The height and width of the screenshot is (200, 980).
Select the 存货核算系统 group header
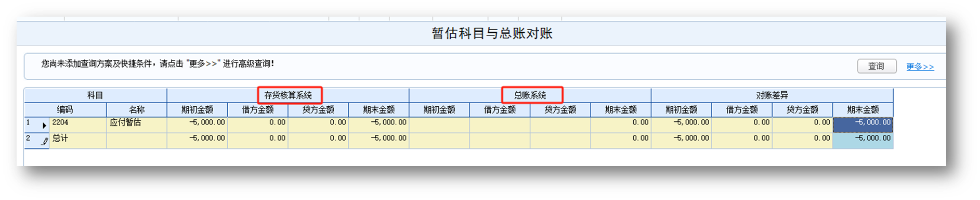(x=288, y=95)
